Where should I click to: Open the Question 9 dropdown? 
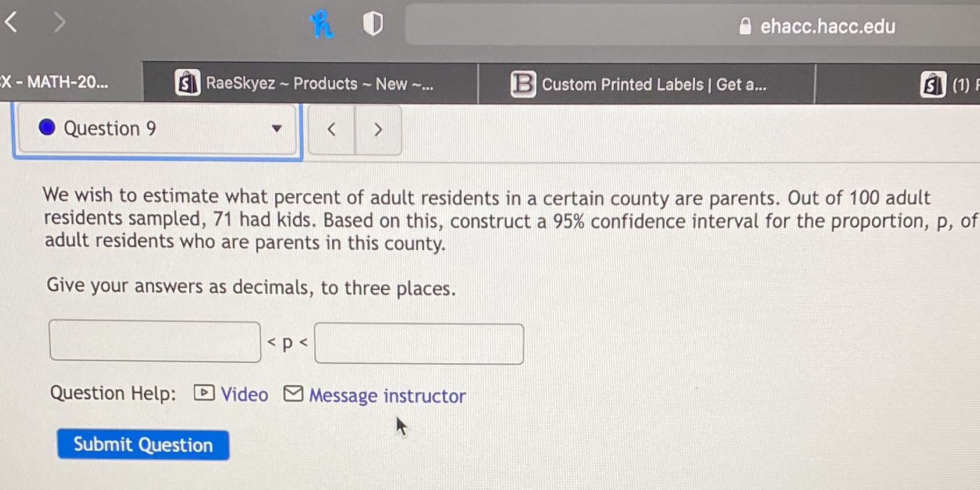click(278, 130)
